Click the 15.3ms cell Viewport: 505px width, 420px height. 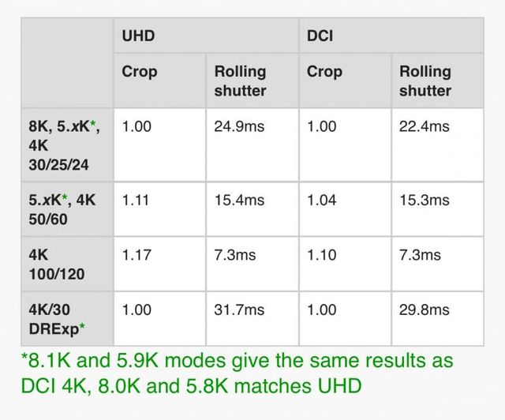click(424, 201)
